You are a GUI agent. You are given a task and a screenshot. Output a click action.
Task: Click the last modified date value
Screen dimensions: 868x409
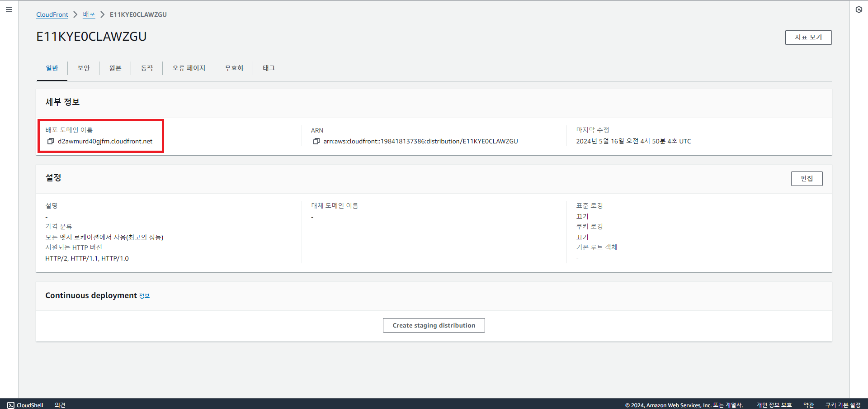click(633, 141)
